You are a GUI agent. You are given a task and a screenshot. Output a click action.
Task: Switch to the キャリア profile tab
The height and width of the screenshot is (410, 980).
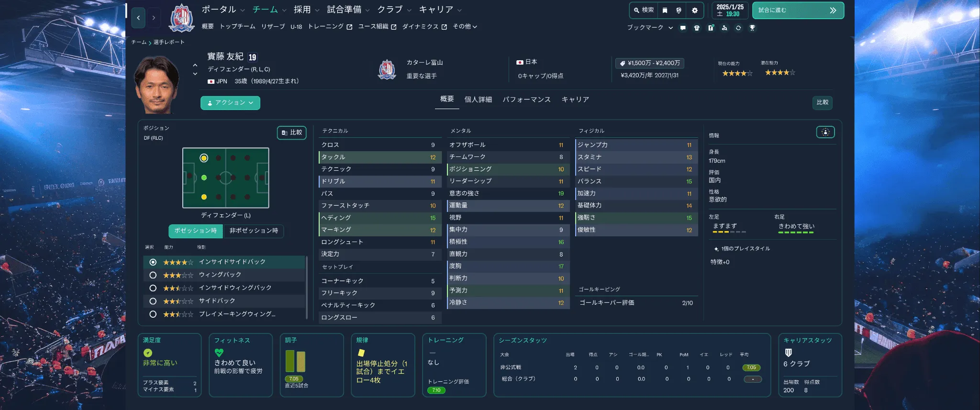(x=575, y=100)
